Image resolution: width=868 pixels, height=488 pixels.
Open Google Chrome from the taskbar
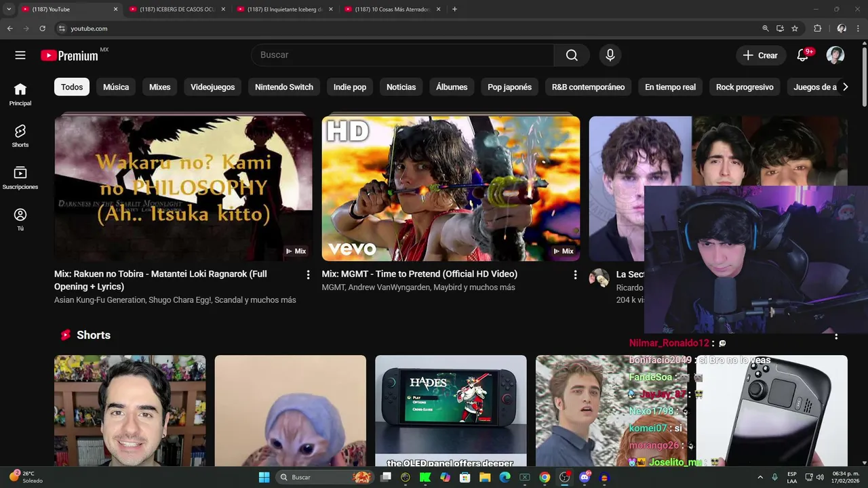click(x=545, y=477)
